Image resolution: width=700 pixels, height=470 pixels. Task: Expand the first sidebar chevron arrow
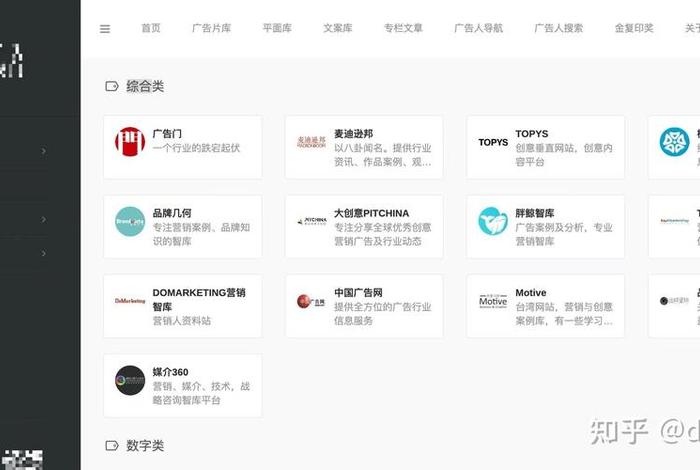point(44,152)
